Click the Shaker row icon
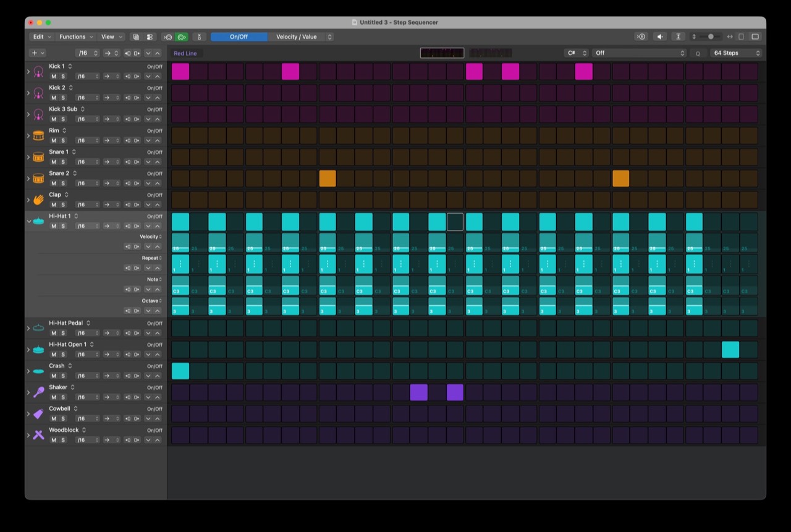 (38, 392)
